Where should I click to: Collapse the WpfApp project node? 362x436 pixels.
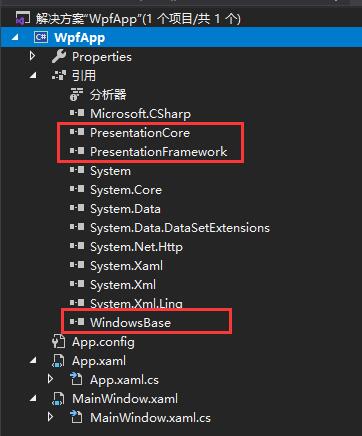tap(15, 37)
